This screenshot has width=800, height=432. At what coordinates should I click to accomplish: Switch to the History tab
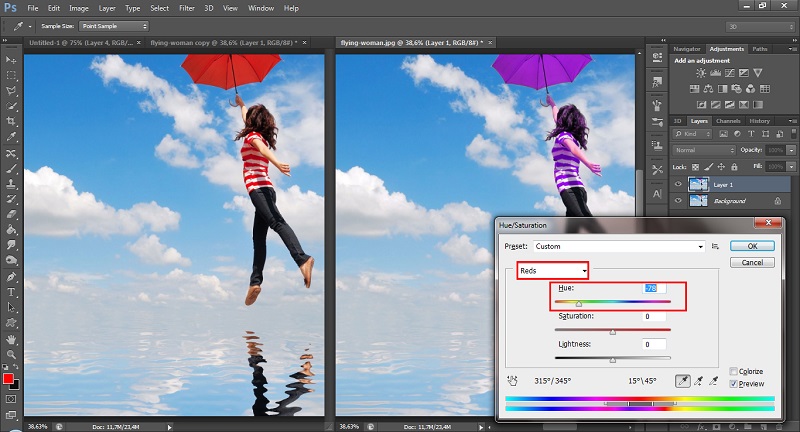coord(759,121)
